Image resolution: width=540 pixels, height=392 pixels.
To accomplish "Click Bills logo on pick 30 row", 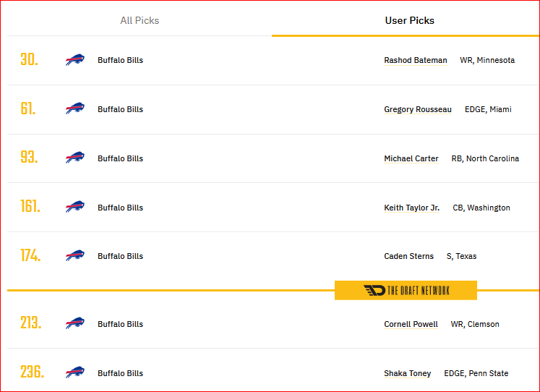I will [75, 59].
